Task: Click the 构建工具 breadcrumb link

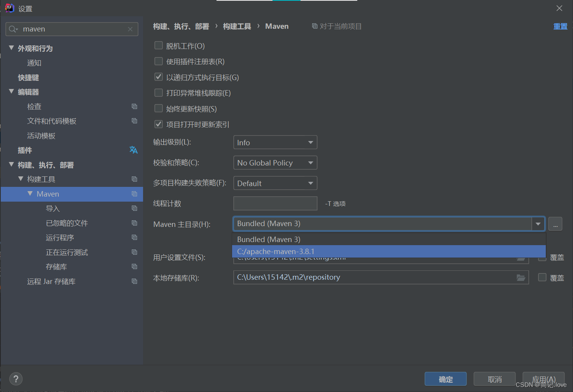Action: (x=237, y=26)
